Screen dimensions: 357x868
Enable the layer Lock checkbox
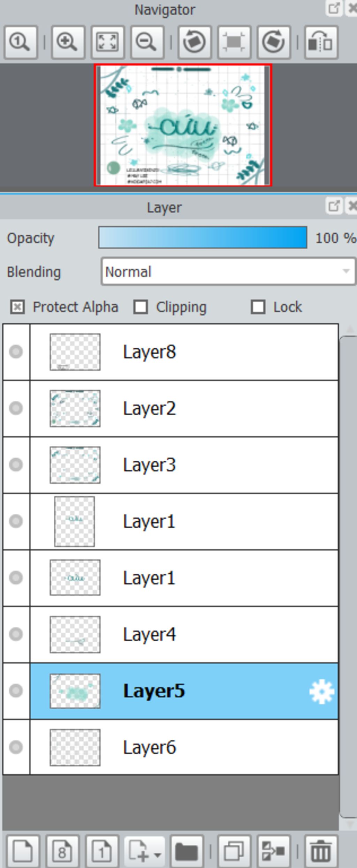click(258, 307)
